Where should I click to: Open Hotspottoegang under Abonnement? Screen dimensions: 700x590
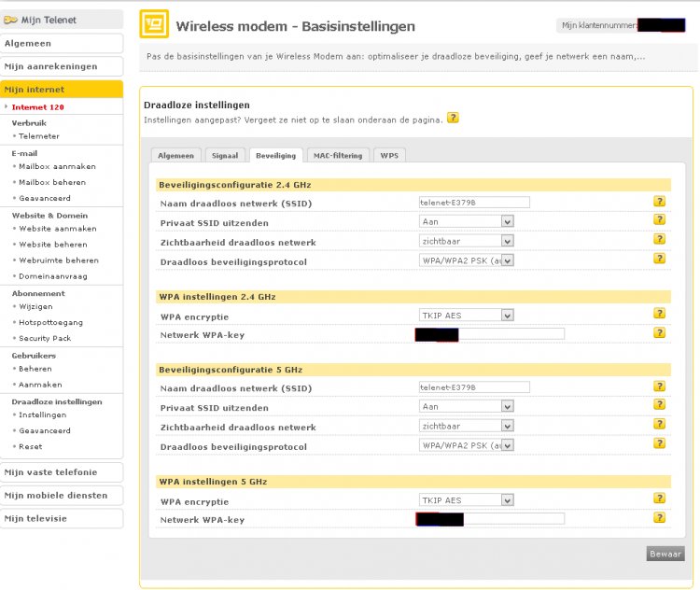pyautogui.click(x=49, y=322)
